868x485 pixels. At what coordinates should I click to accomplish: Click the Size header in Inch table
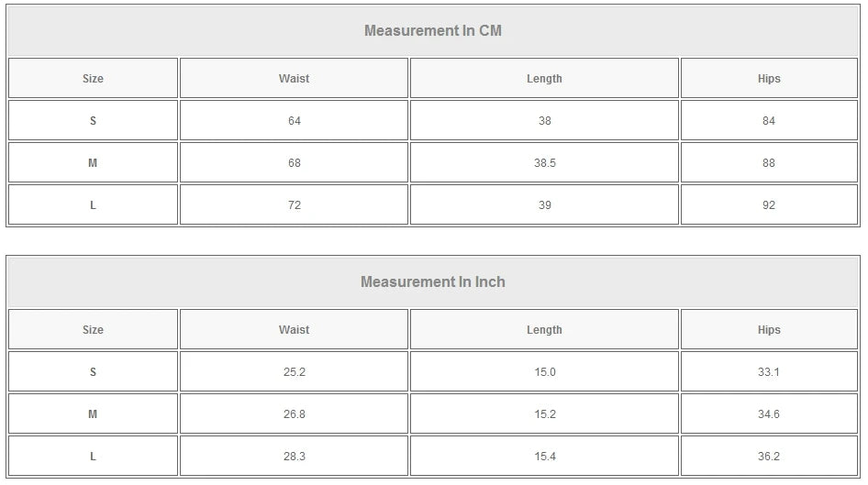coord(93,330)
